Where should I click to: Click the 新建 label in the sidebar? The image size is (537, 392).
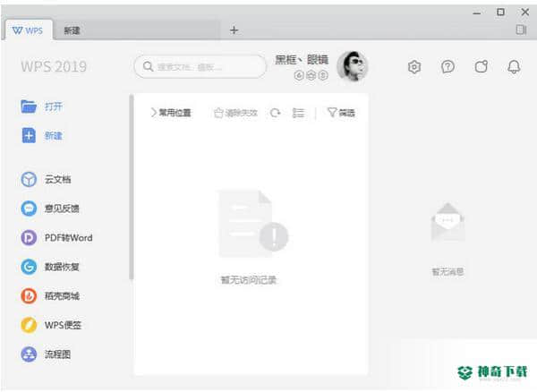click(54, 136)
